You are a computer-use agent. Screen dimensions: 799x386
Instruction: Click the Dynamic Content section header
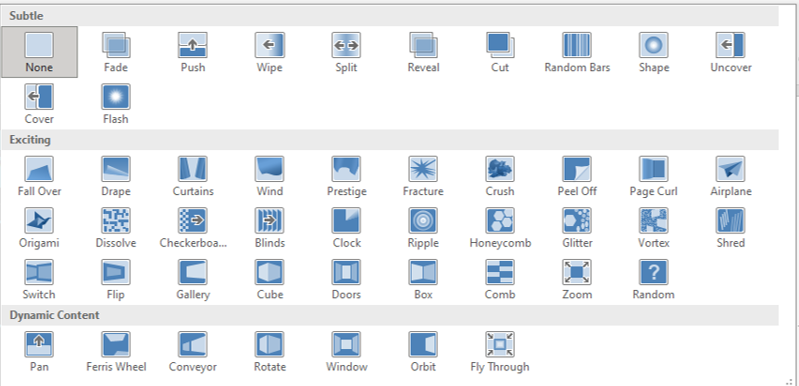[x=390, y=315]
